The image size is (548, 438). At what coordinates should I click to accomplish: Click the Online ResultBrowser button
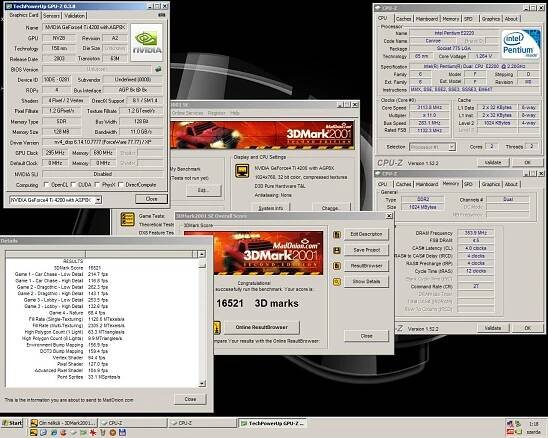point(261,328)
